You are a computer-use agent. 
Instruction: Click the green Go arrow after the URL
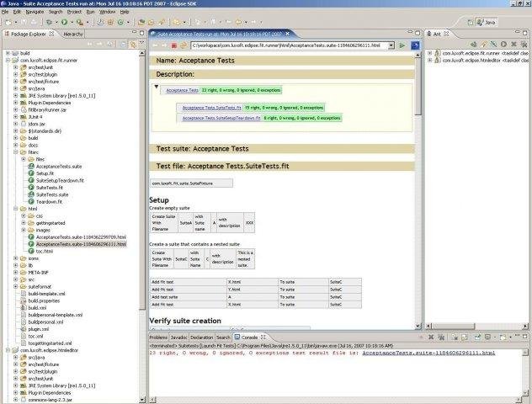click(402, 44)
